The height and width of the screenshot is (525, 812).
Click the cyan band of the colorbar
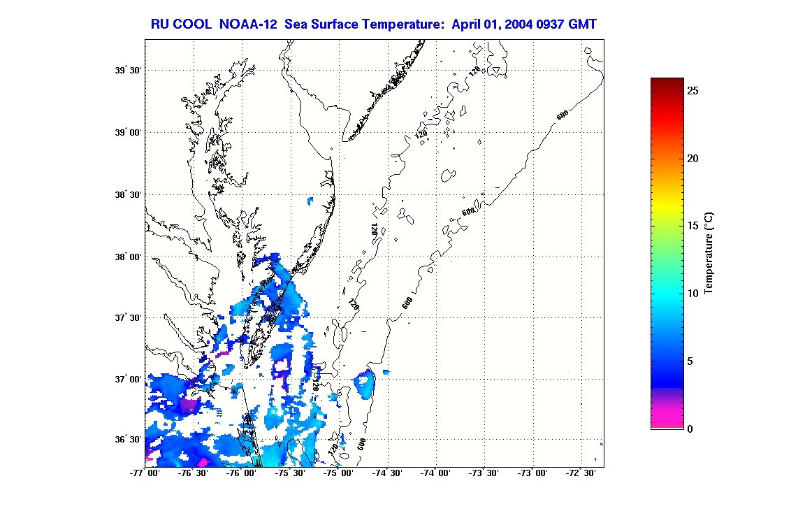667,294
